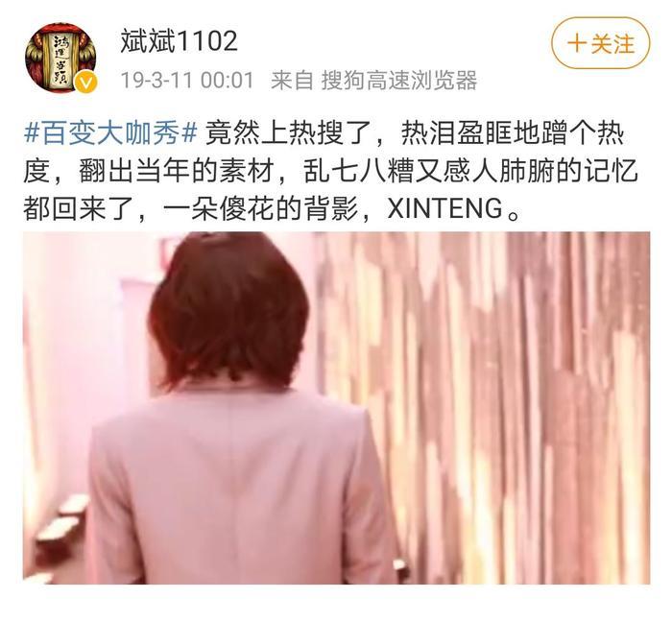Click the post timestamp 19-3-11 00:01
672x622 pixels.
click(187, 81)
